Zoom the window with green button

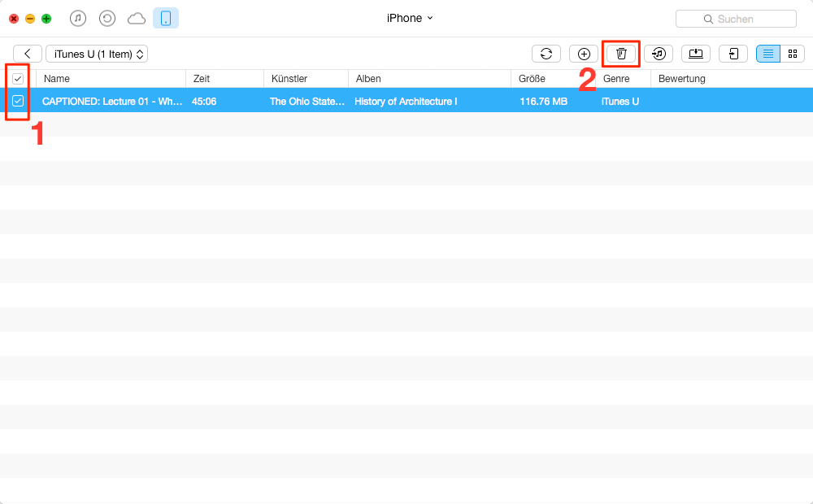pyautogui.click(x=46, y=19)
